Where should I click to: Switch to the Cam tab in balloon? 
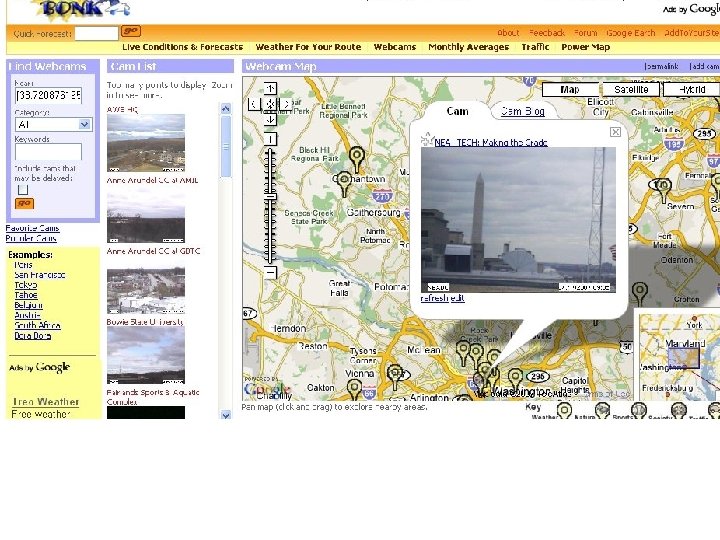click(457, 111)
